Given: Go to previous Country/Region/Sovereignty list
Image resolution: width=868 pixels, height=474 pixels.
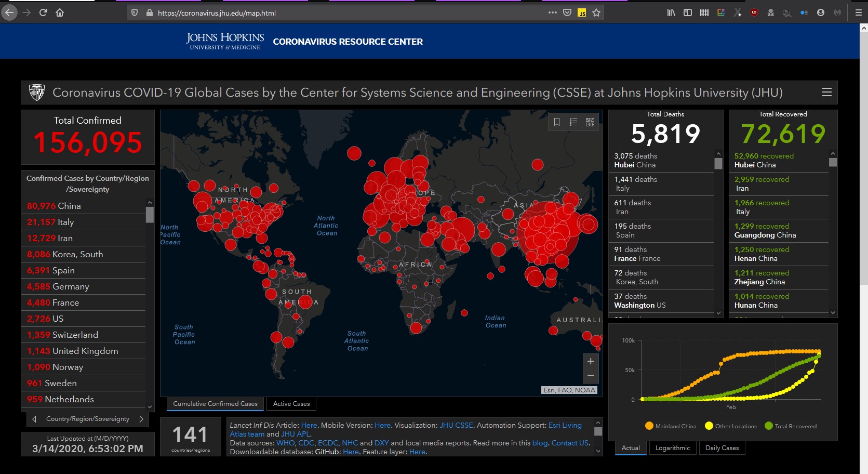Looking at the screenshot, I should click(x=34, y=419).
